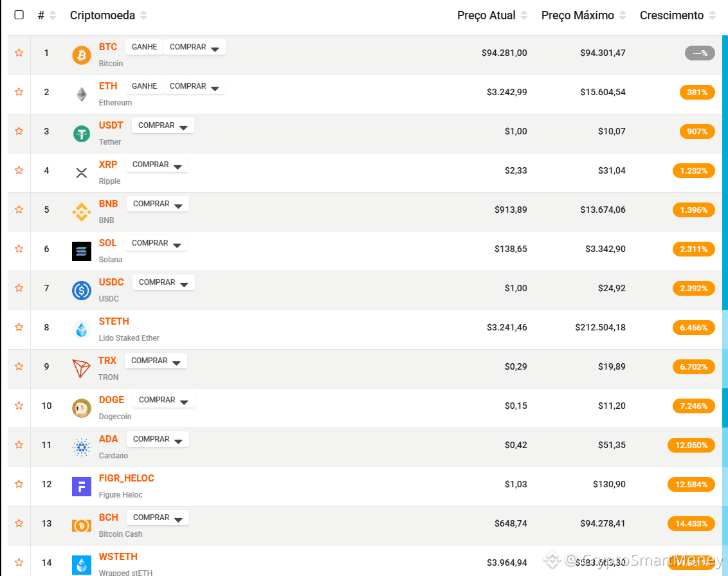Screen dimensions: 728x576
Task: Click the Bitcoin logo icon
Action: [x=82, y=55]
